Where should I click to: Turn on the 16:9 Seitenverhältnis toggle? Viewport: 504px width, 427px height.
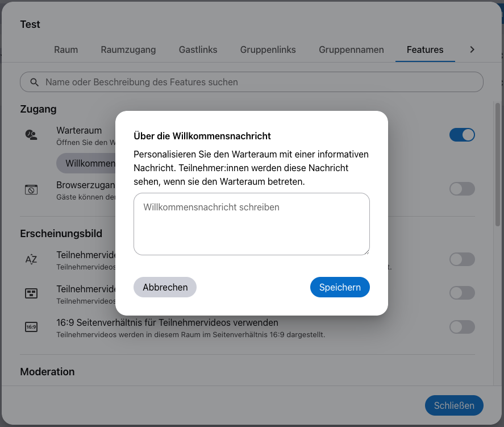click(462, 327)
